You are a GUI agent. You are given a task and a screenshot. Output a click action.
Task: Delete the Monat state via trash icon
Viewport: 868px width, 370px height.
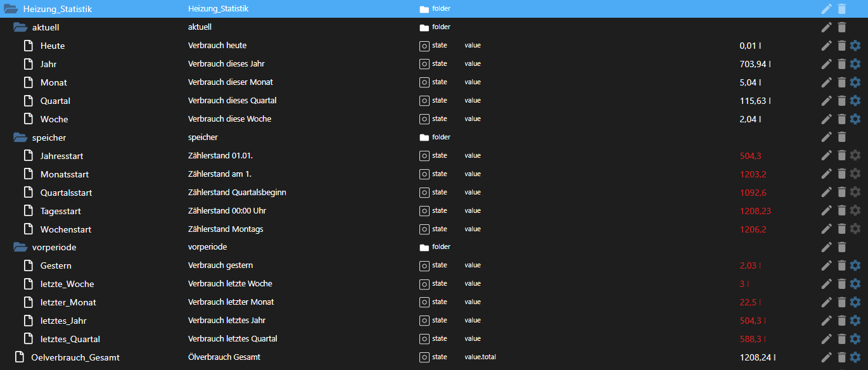coord(841,82)
